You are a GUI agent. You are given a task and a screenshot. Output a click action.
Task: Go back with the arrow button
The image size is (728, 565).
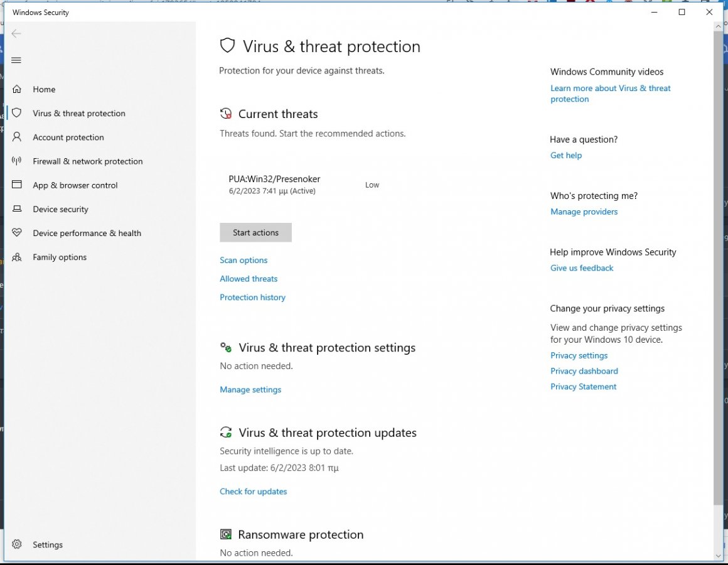[17, 34]
